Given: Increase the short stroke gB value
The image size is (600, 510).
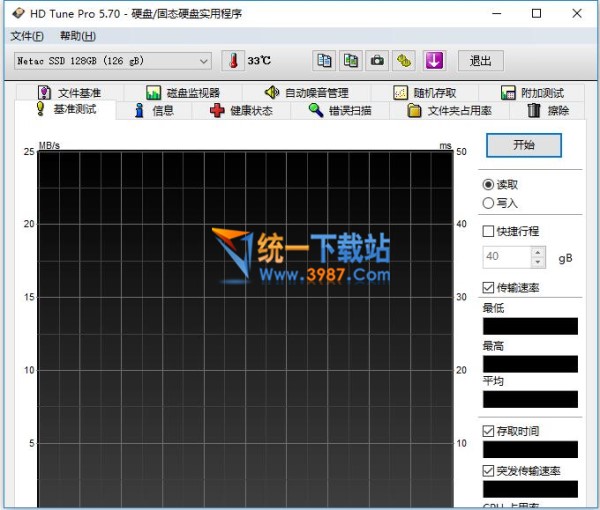Looking at the screenshot, I should point(538,252).
